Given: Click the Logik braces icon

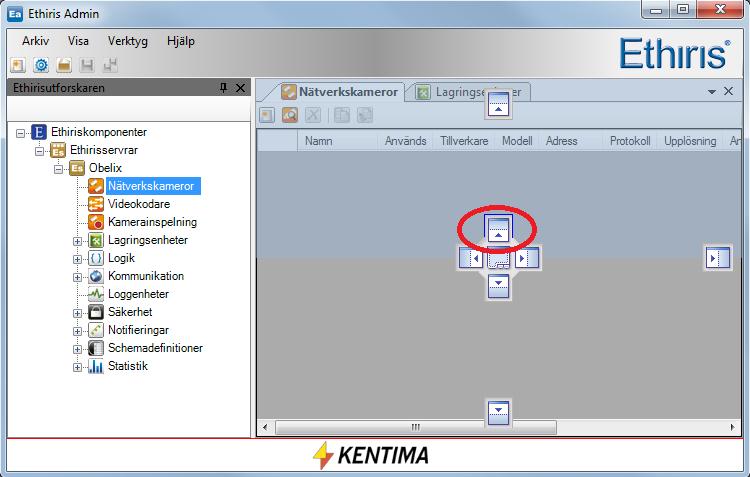Looking at the screenshot, I should 96,258.
